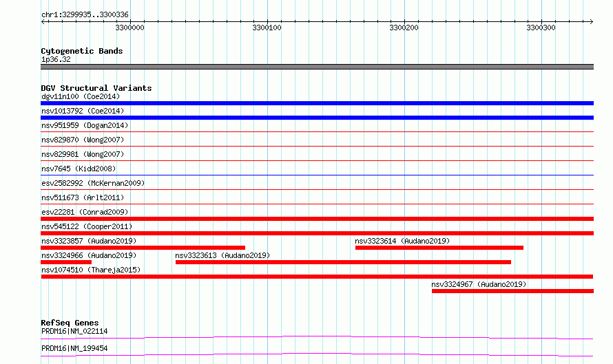Open the DGV Structural Variants track heading
613x364 pixels.
click(x=96, y=88)
